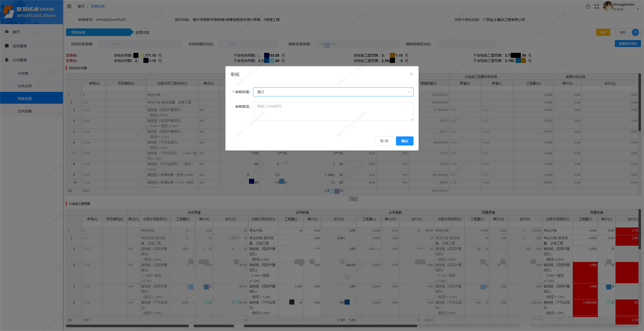Click the user avatar picture
This screenshot has width=644, height=331.
pyautogui.click(x=608, y=6)
